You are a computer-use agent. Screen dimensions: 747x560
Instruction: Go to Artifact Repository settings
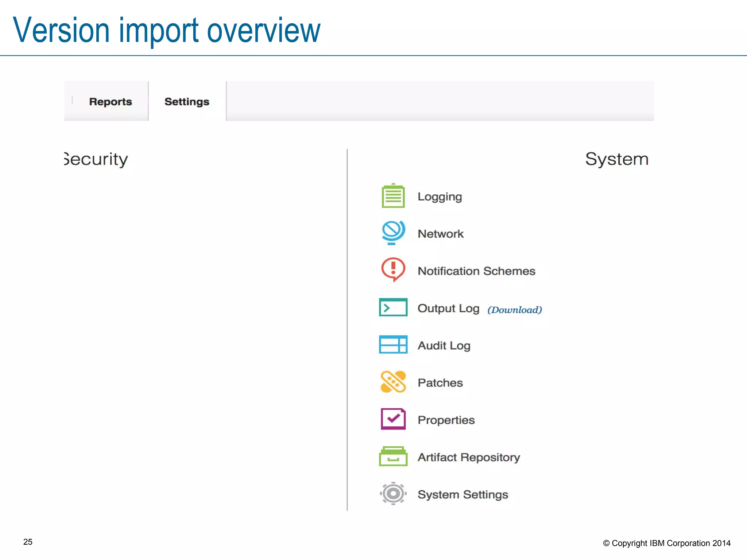(469, 458)
